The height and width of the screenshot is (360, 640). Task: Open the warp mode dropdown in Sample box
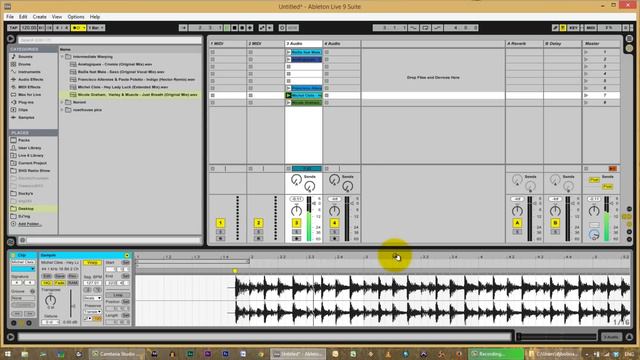(93, 298)
